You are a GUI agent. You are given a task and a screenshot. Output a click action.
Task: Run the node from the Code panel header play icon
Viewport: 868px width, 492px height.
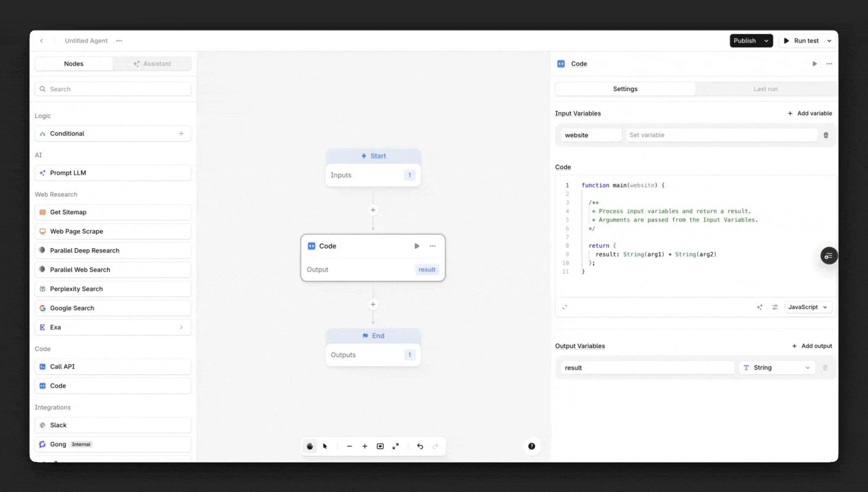pos(815,64)
